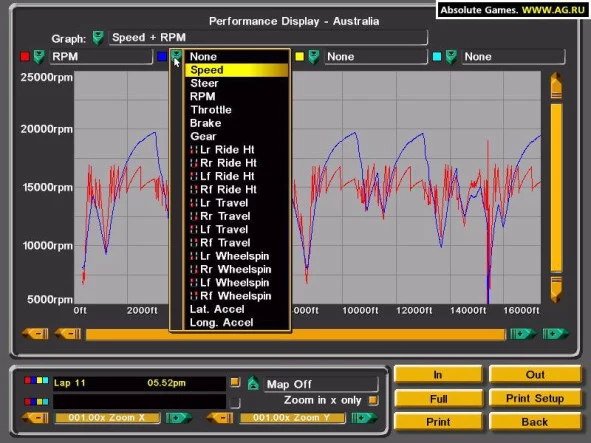Select Long. Accel from the list
The image size is (591, 443).
click(237, 322)
